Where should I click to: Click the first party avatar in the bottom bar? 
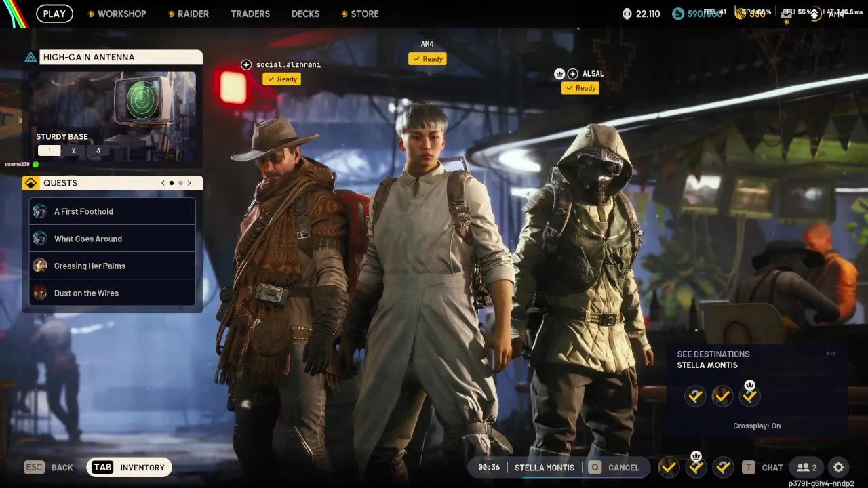tap(669, 466)
